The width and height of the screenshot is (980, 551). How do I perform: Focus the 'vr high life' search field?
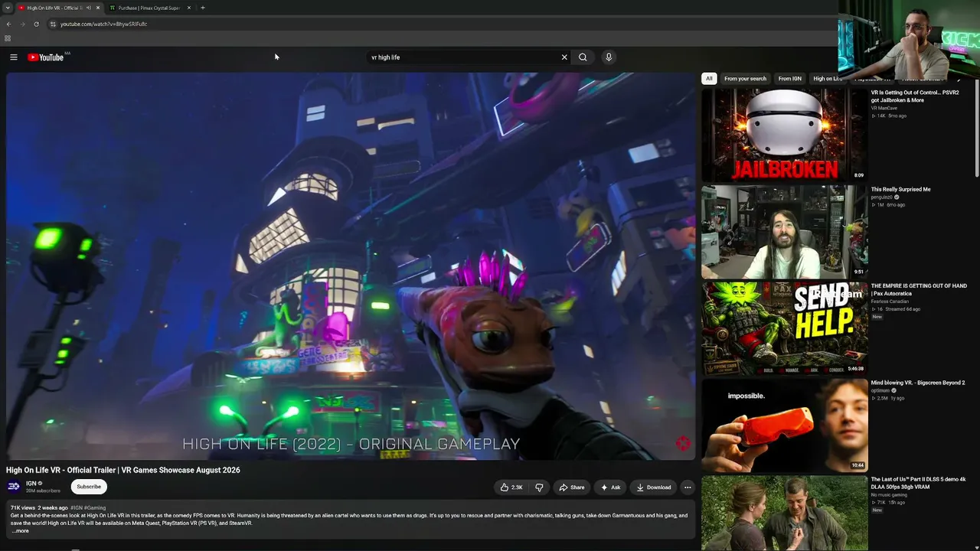click(463, 57)
